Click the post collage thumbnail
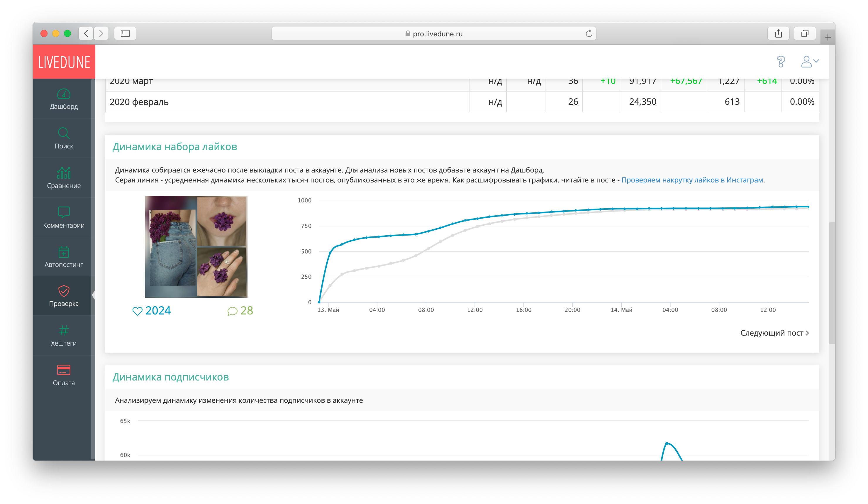The image size is (868, 504). pos(196,246)
